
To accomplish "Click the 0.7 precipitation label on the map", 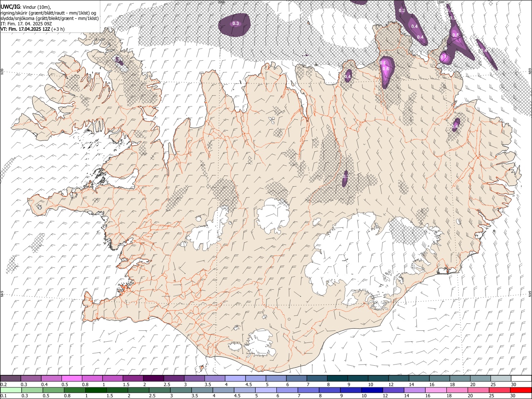I will (x=443, y=57).
